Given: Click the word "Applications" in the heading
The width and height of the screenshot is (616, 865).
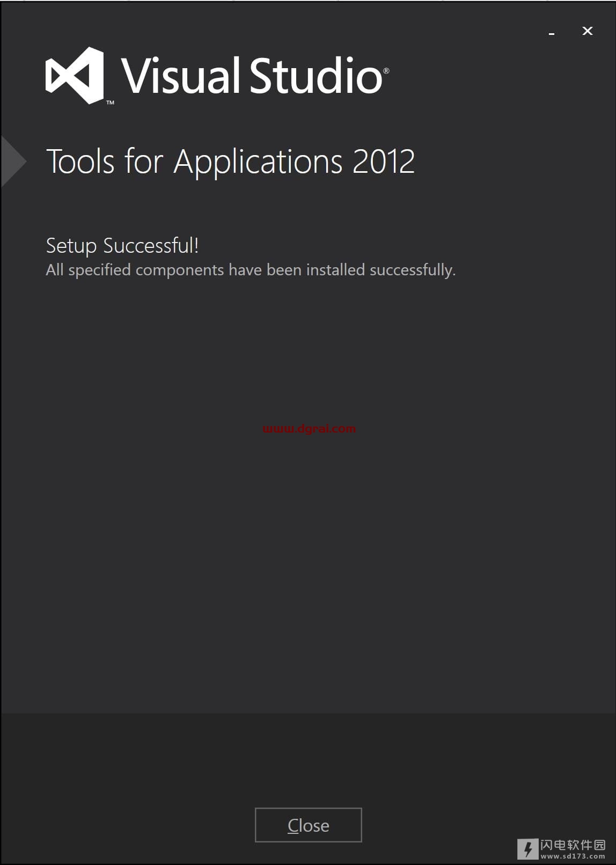Looking at the screenshot, I should tap(258, 162).
